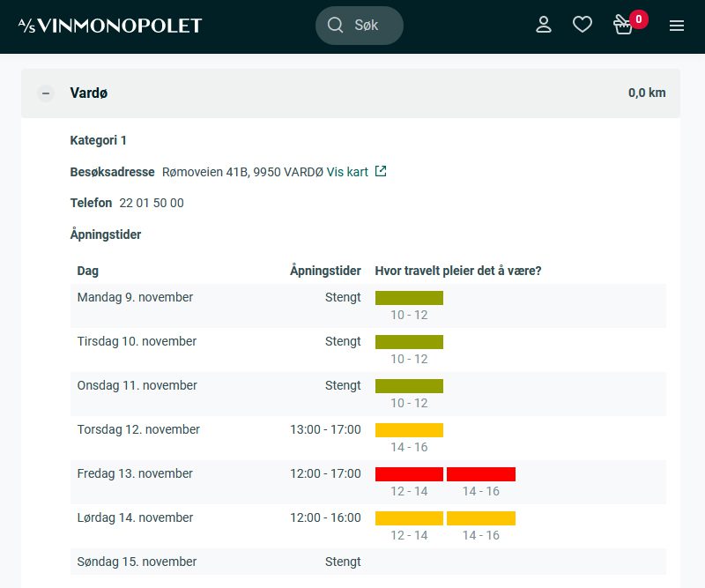Click the red Fredag 14 - 16 bar
Image resolution: width=705 pixels, height=588 pixels.
pos(480,474)
